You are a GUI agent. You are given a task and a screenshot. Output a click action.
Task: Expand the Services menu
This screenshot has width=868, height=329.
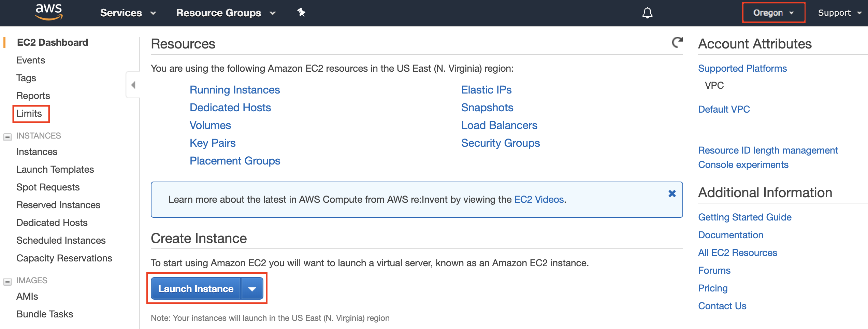pyautogui.click(x=128, y=13)
